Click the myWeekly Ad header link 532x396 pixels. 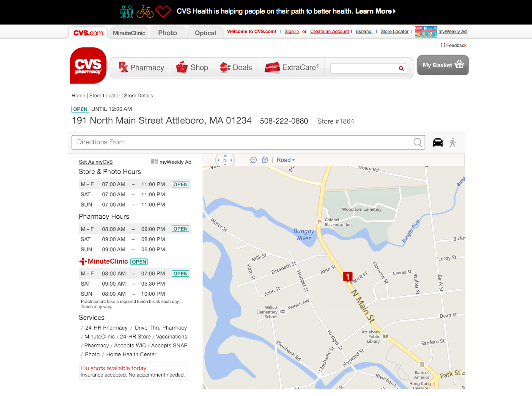tap(452, 31)
